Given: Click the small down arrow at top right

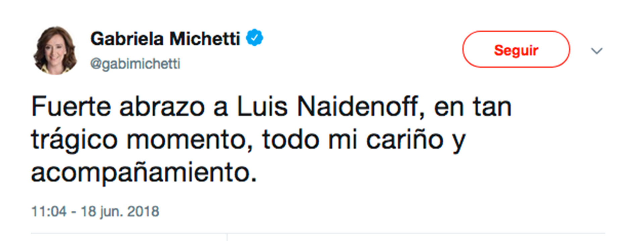Looking at the screenshot, I should [597, 51].
